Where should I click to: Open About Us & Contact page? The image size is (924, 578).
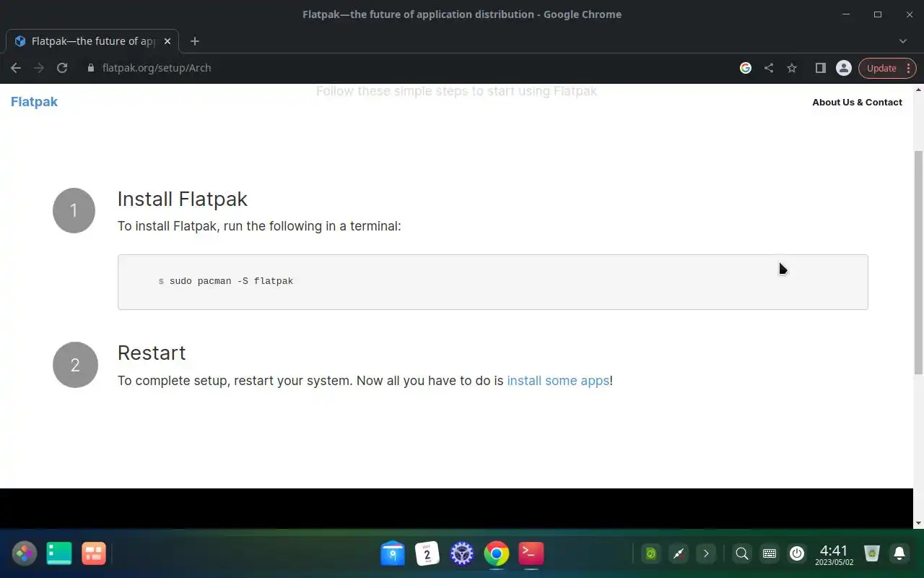pos(857,102)
